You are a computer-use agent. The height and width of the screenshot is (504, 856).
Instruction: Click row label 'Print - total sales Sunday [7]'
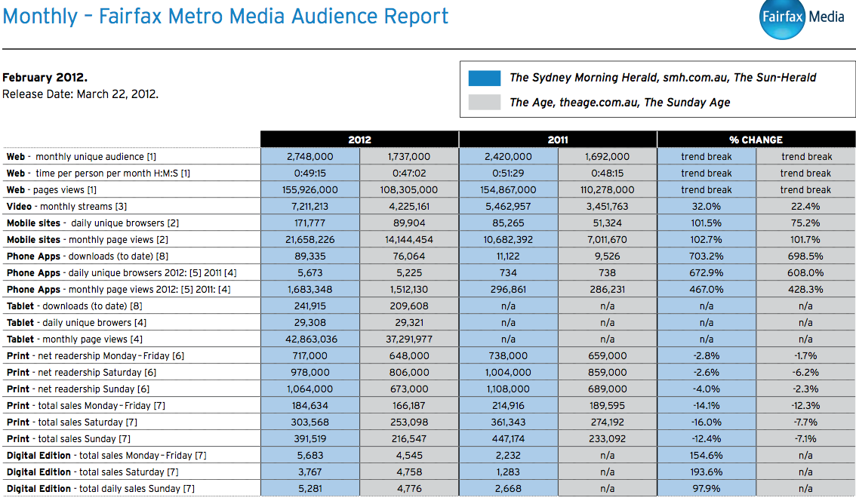[69, 439]
